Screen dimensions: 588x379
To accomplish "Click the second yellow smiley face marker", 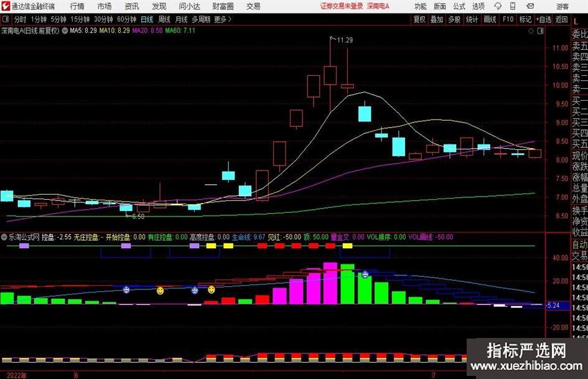I will [212, 289].
